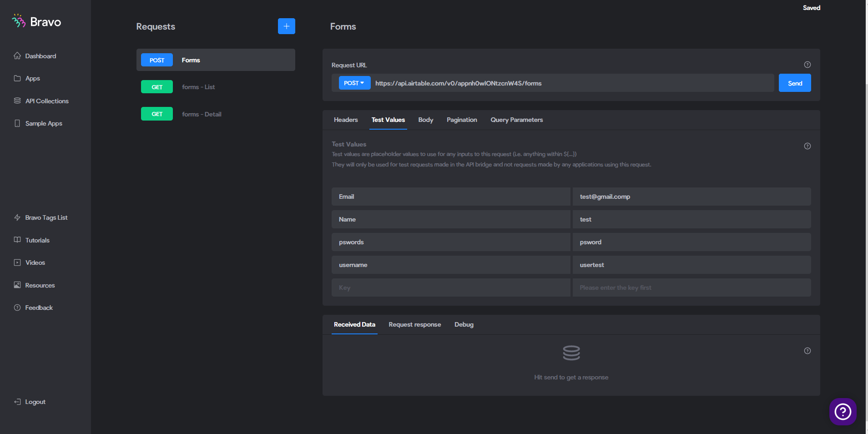Viewport: 868px width, 434px height.
Task: Click the Tutorials book icon
Action: 17,240
